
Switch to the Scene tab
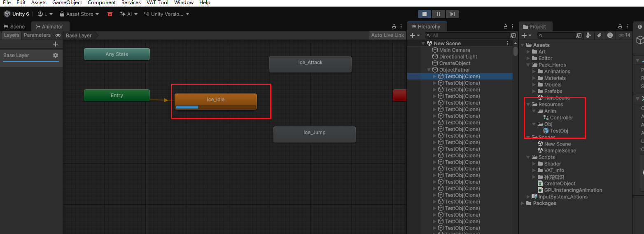click(x=14, y=26)
